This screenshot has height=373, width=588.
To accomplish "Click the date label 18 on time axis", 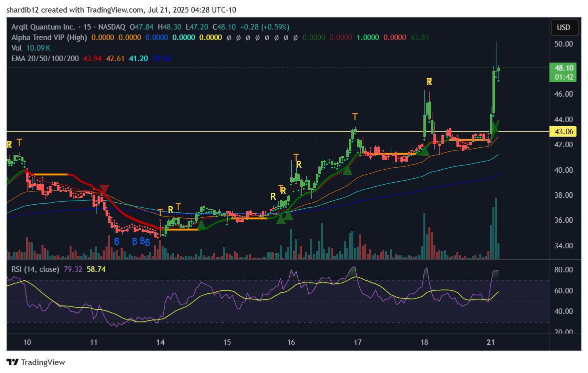I will [x=424, y=342].
